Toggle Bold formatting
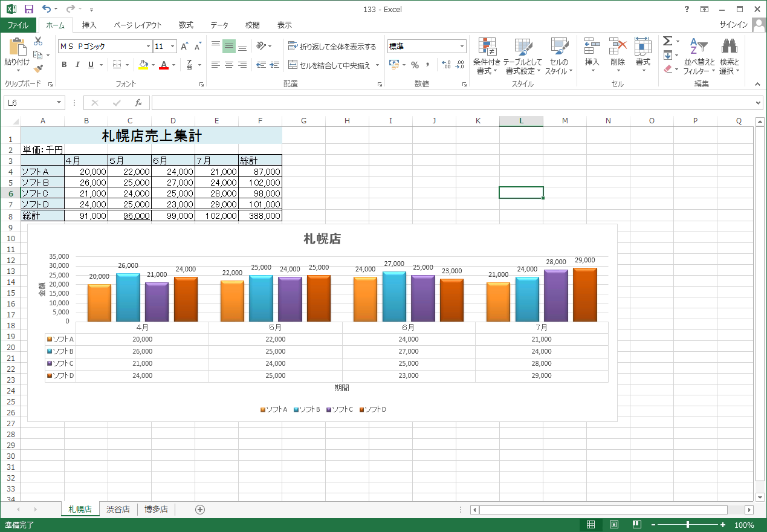 click(64, 65)
